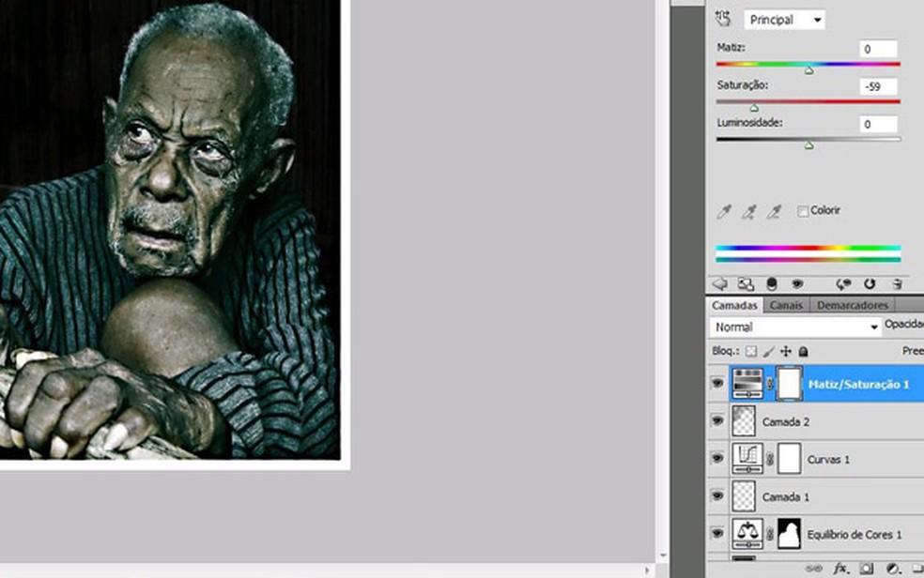Click the Matiz value input field
The height and width of the screenshot is (578, 924).
pos(878,49)
